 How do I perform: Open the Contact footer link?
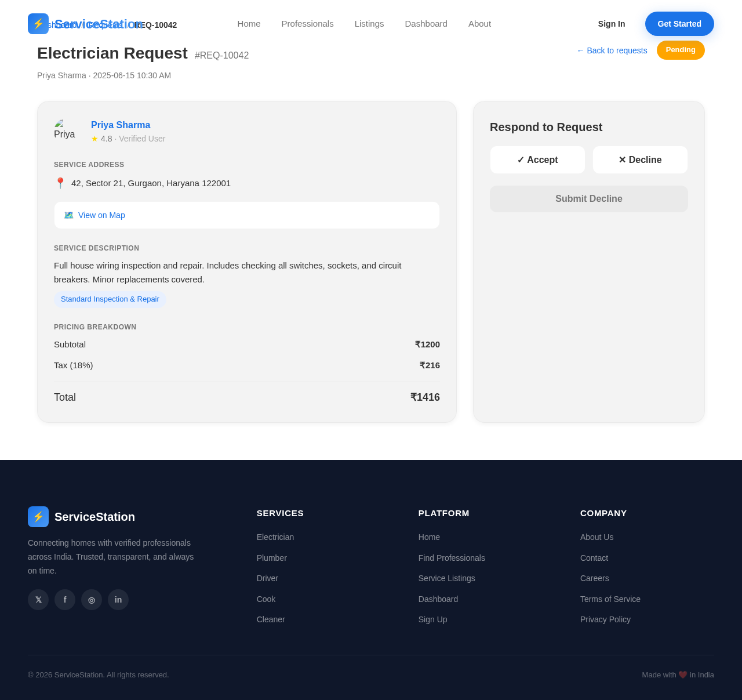tap(594, 558)
